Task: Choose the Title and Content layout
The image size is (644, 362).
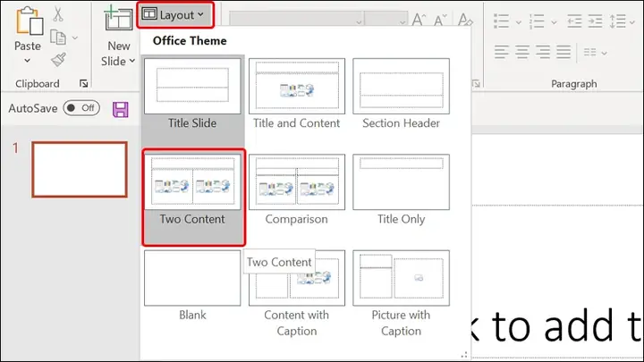Action: pyautogui.click(x=297, y=95)
